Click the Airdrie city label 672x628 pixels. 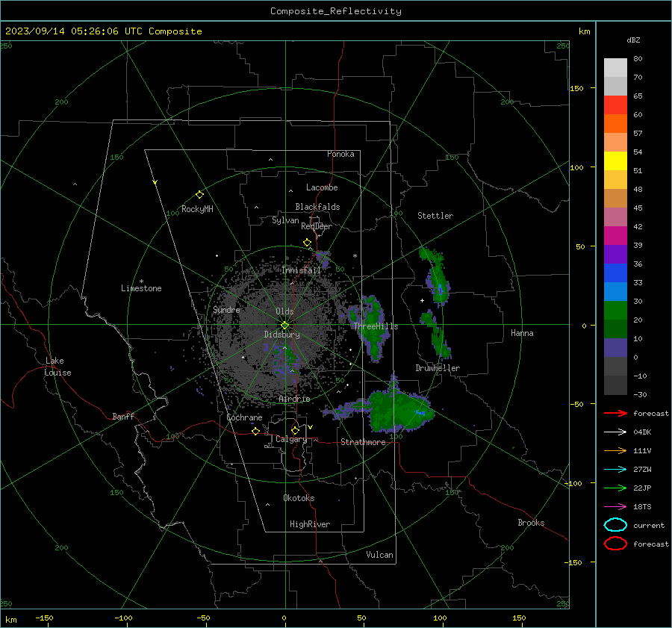click(x=294, y=399)
